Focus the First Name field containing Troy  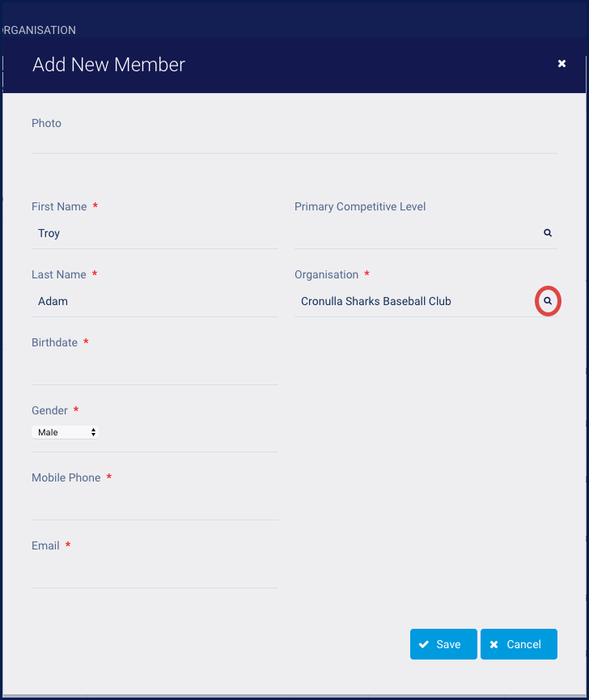tap(154, 233)
